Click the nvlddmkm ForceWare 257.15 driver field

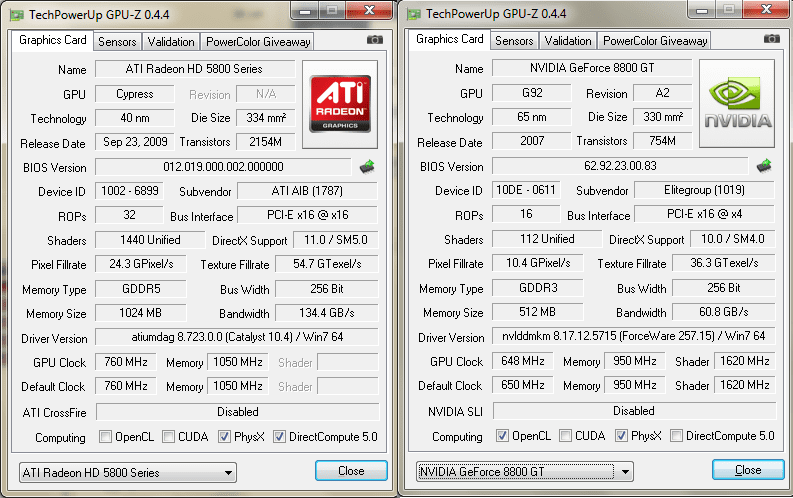(634, 336)
